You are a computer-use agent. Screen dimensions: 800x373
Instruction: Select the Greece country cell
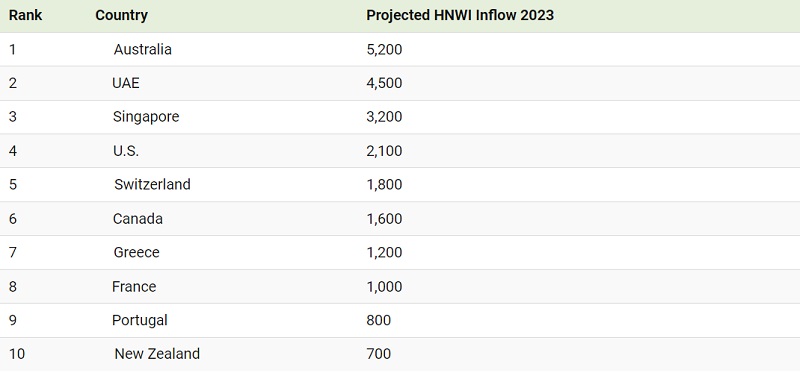pos(136,253)
